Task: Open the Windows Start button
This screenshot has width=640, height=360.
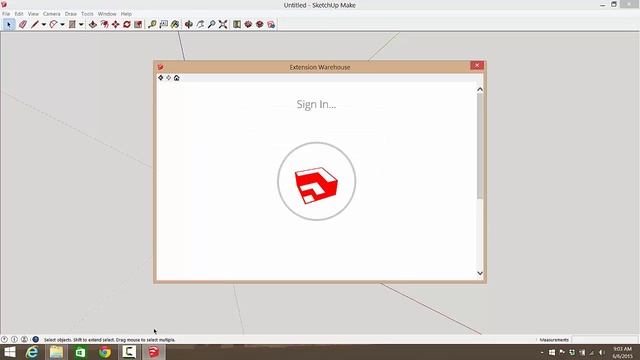Action: 9,352
